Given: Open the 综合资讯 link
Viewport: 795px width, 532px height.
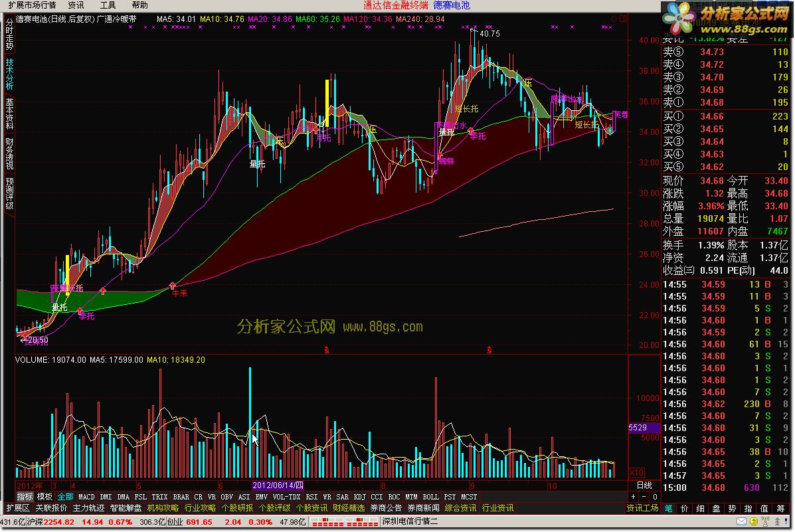Looking at the screenshot, I should click(460, 508).
